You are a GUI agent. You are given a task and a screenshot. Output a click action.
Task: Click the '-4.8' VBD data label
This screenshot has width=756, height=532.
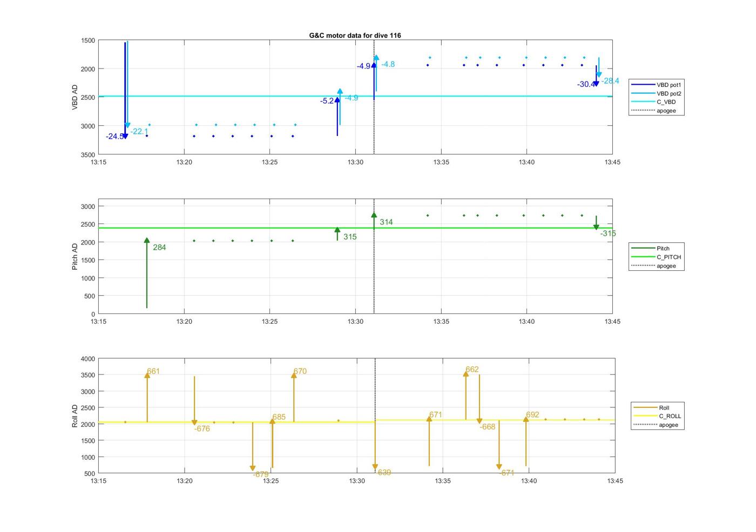pos(388,64)
